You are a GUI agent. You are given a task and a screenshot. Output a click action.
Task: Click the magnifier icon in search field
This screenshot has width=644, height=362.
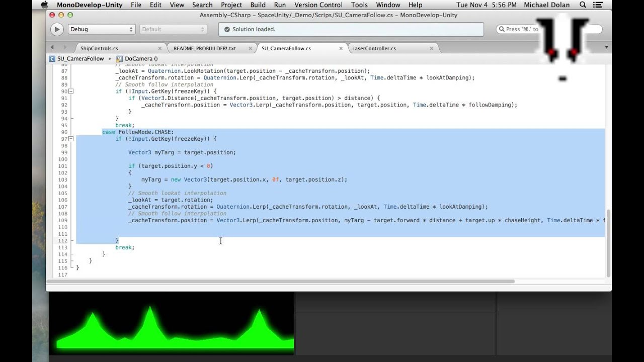(502, 29)
